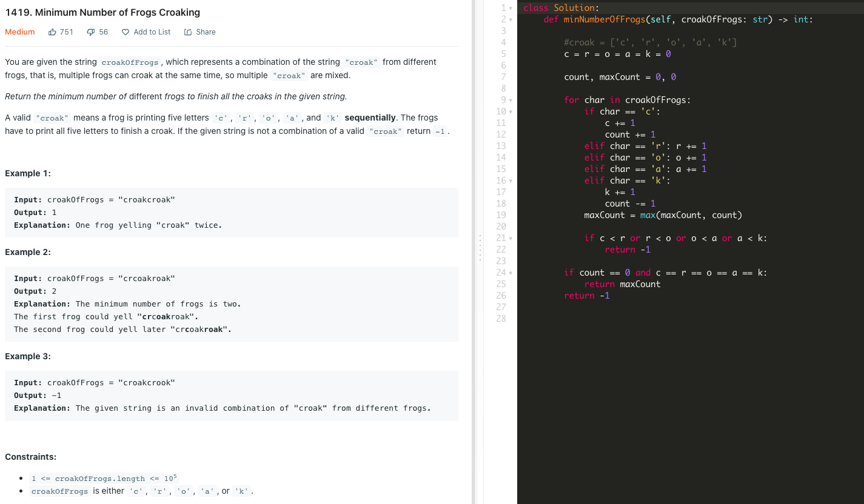Viewport: 864px width, 504px height.
Task: Click 'Output: -1' in Example 3
Action: coord(38,396)
